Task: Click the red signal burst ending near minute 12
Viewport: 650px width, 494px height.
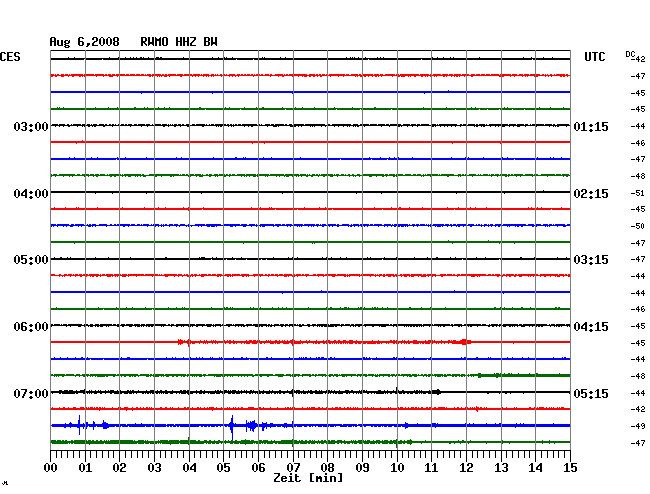Action: [x=464, y=342]
